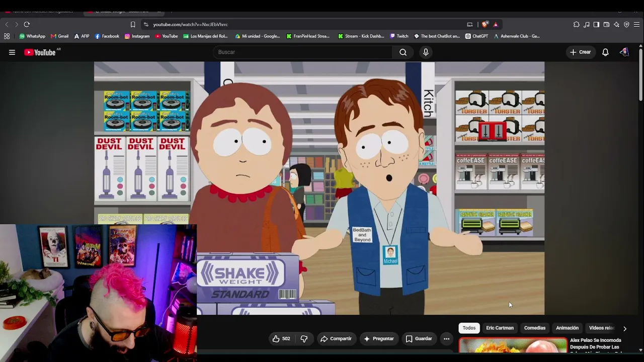This screenshot has width=644, height=362.
Task: Click the Buscar search field
Action: pyautogui.click(x=303, y=52)
